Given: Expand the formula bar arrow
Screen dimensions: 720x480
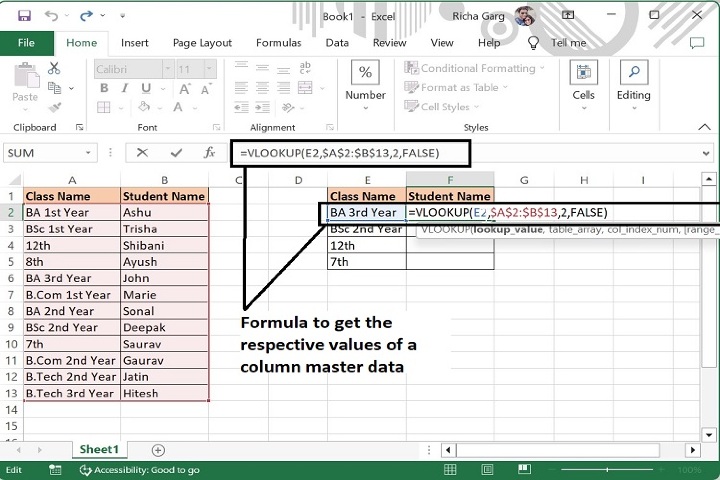Looking at the screenshot, I should pyautogui.click(x=706, y=153).
